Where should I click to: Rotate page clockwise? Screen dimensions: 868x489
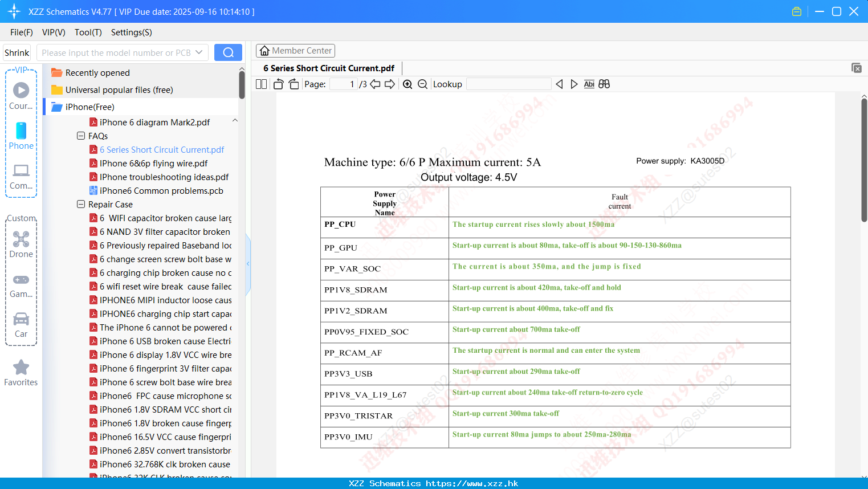294,84
